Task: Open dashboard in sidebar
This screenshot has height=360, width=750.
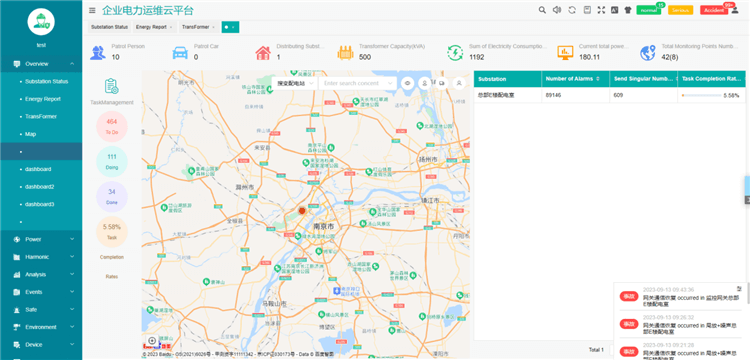Action: pyautogui.click(x=41, y=169)
